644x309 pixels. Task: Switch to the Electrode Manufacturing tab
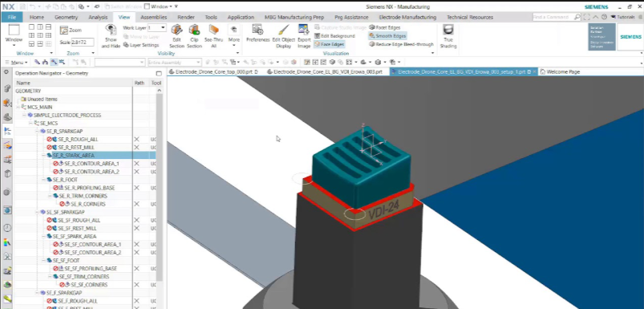click(x=407, y=18)
